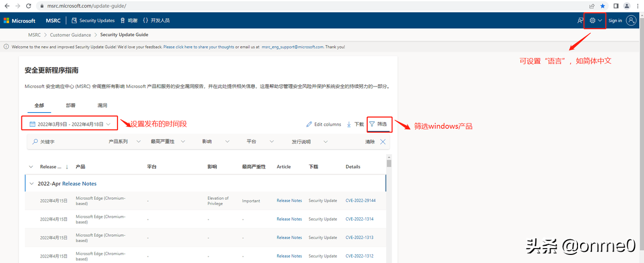Viewport: 644px width, 263px height.
Task: Click 清除 to clear filters
Action: click(370, 142)
